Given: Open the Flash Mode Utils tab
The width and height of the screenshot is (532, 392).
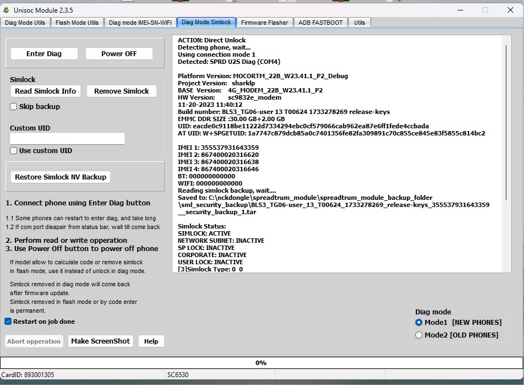Looking at the screenshot, I should tap(77, 23).
